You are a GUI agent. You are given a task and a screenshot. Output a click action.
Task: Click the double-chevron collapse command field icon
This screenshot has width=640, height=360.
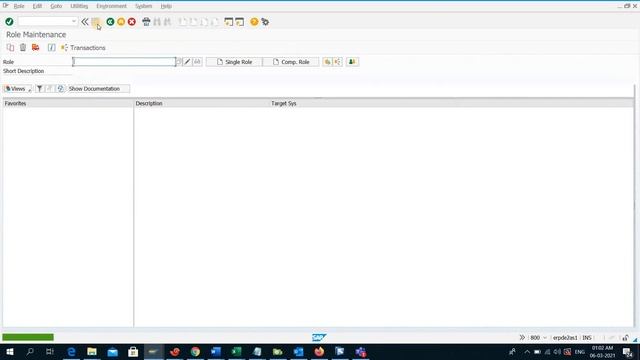84,22
